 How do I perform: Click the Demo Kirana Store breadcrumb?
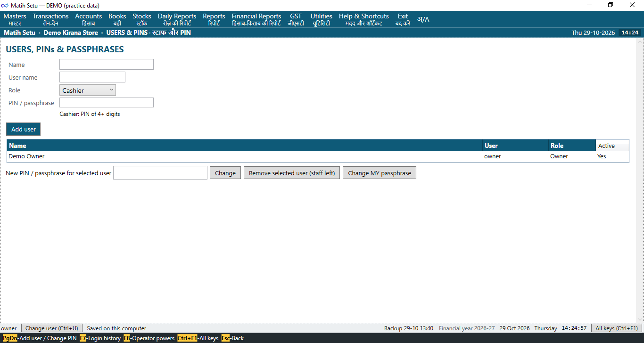point(71,33)
